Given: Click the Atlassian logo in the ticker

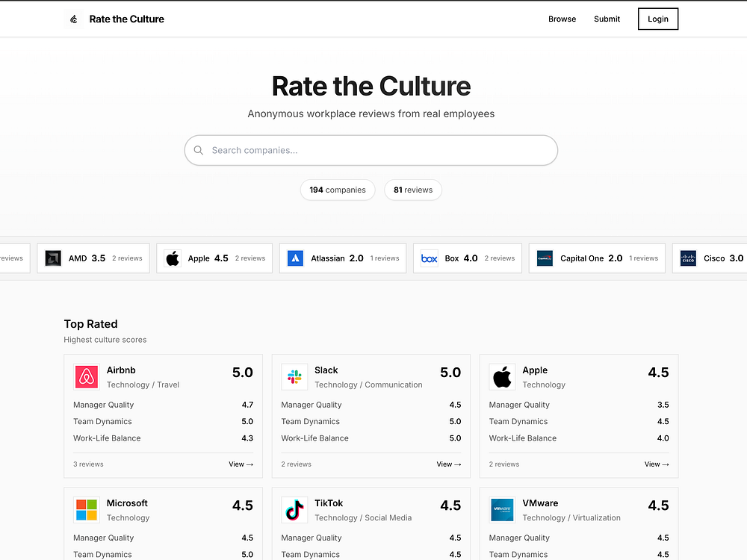Looking at the screenshot, I should tap(295, 258).
